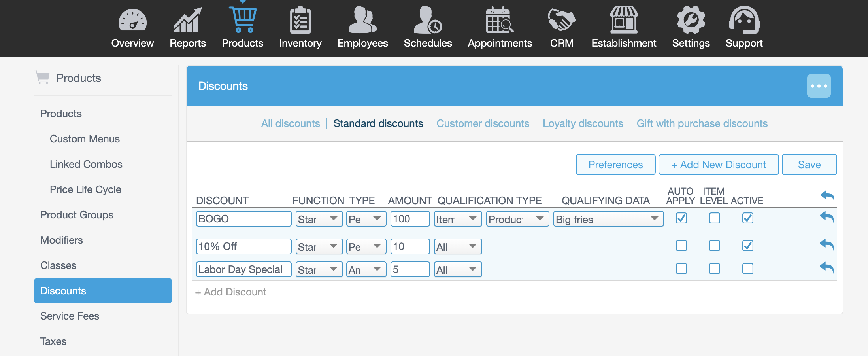Open the Overview dashboard icon
The image size is (868, 356).
(132, 20)
